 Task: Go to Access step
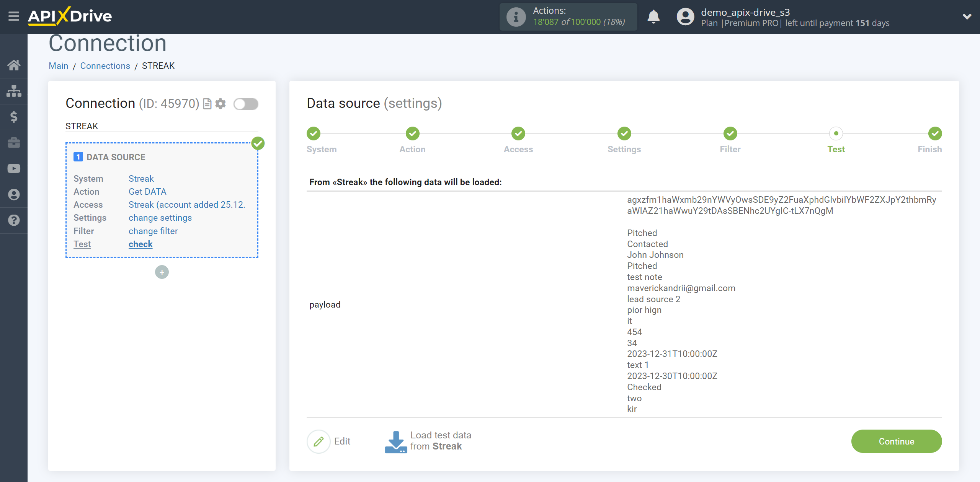[x=518, y=134]
